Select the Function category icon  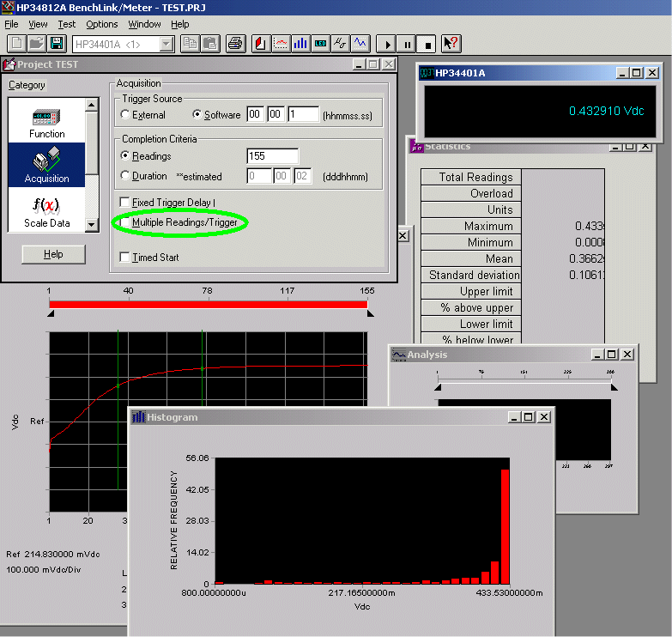point(46,123)
